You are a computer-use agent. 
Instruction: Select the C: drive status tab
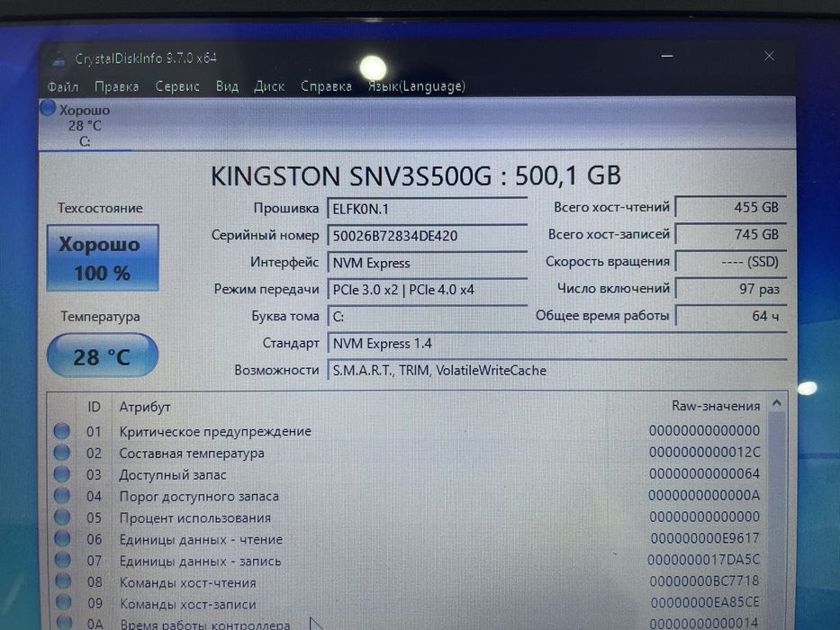coord(84,126)
